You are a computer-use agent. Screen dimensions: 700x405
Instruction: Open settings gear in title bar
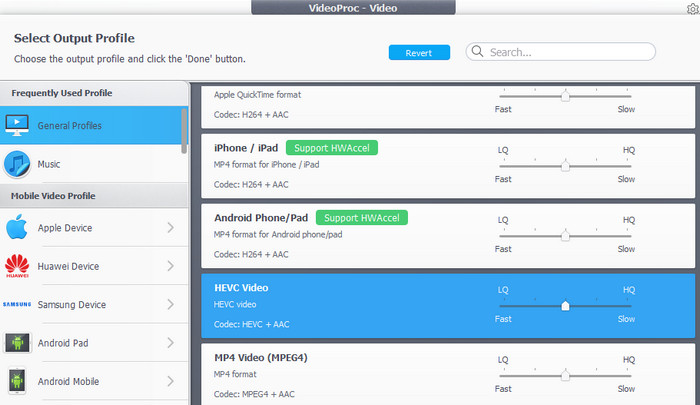tap(693, 8)
